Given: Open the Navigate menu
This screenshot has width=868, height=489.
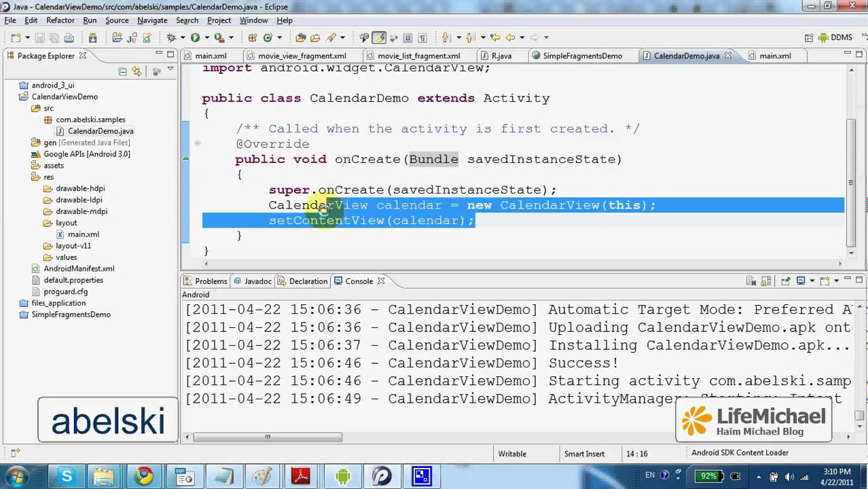Looking at the screenshot, I should [x=152, y=20].
